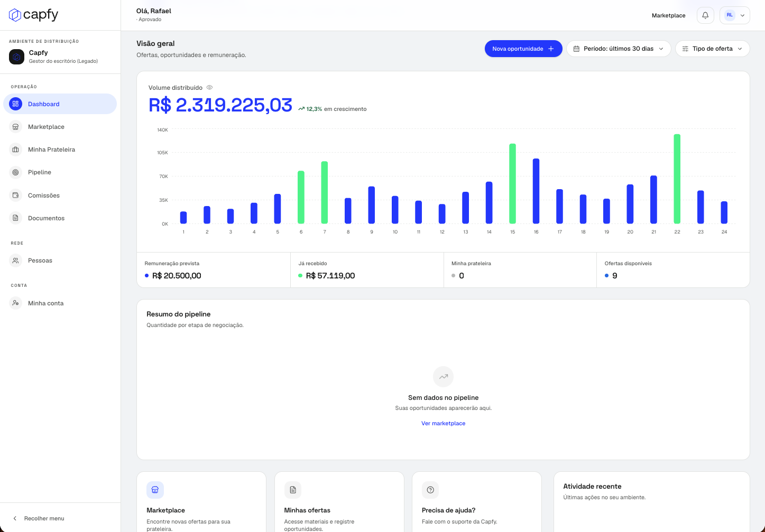Open Minha conta settings
Screen dimensions: 765x532
60,303
